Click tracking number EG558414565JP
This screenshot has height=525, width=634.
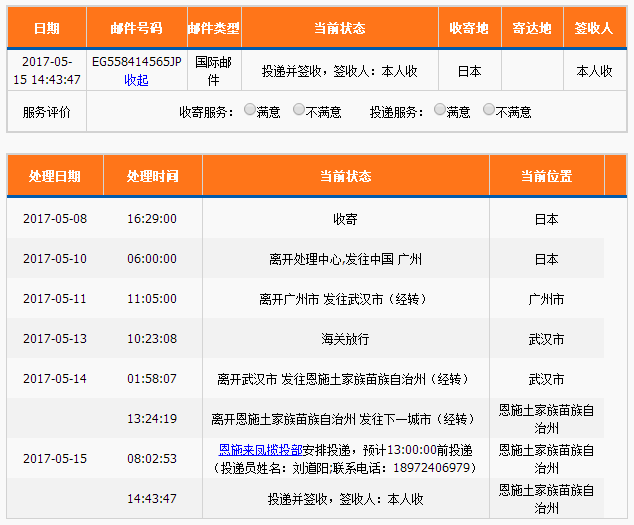click(x=137, y=62)
